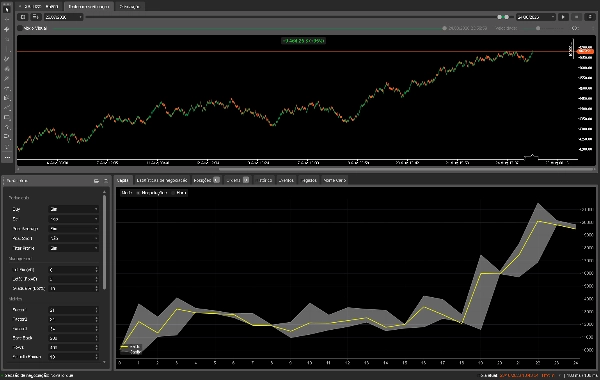The height and width of the screenshot is (380, 600).
Task: Click the date range slider's right handle
Action: pyautogui.click(x=507, y=17)
